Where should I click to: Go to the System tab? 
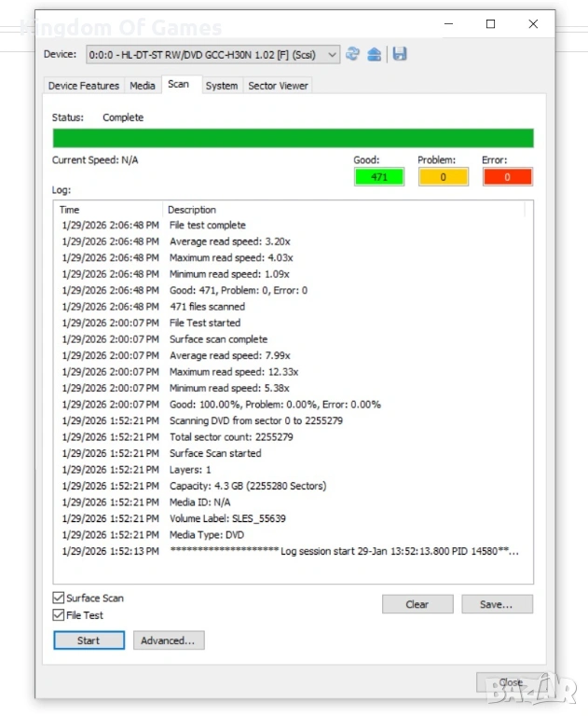coord(221,86)
